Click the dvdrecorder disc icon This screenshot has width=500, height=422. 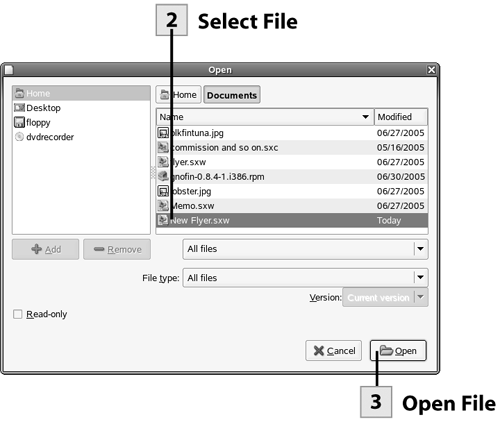[19, 137]
